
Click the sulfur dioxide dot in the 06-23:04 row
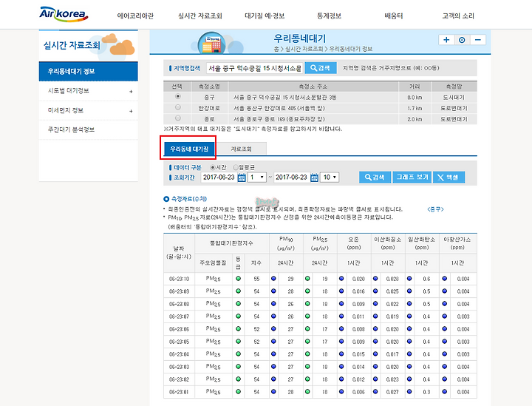coord(445,354)
